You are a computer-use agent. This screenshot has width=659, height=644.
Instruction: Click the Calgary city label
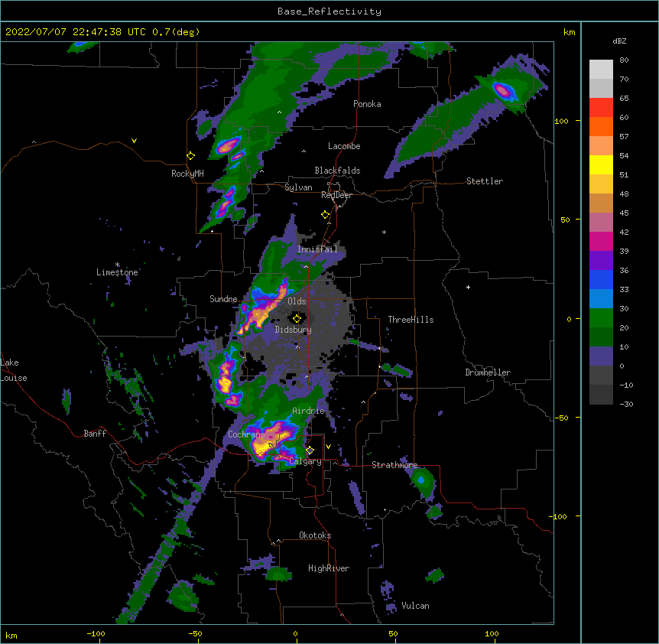[305, 461]
